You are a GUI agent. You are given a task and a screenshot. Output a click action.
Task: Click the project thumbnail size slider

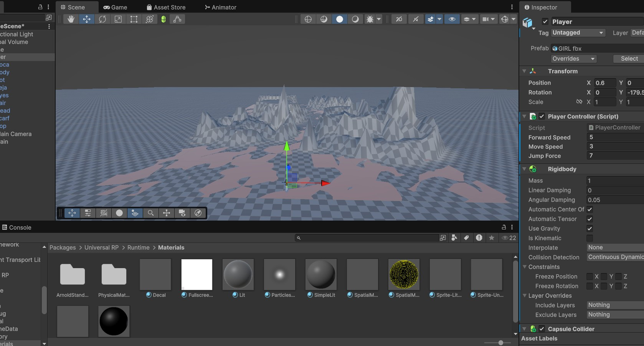coord(500,343)
